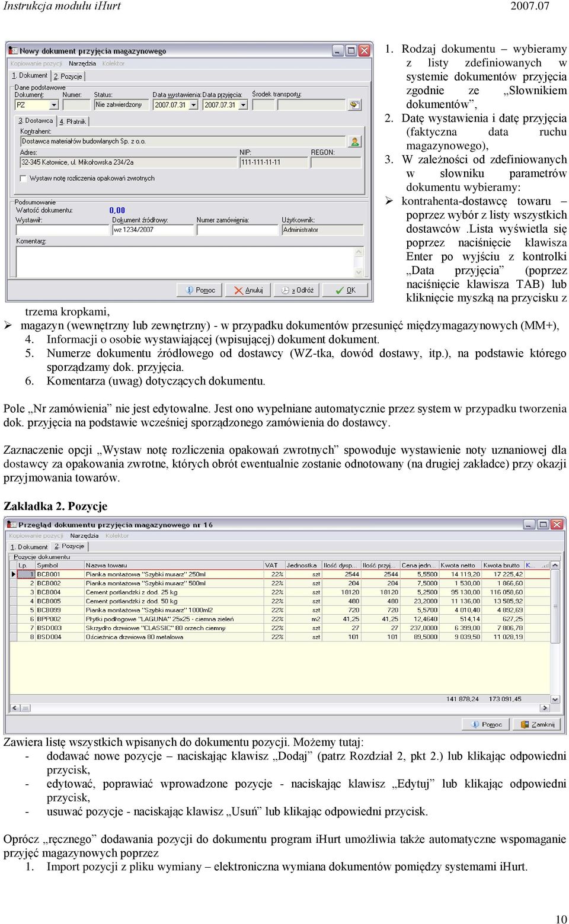Screen dimensions: 569x924
Task: Open Kolektor menu in Przegląd dokumentu window
Action: click(117, 535)
